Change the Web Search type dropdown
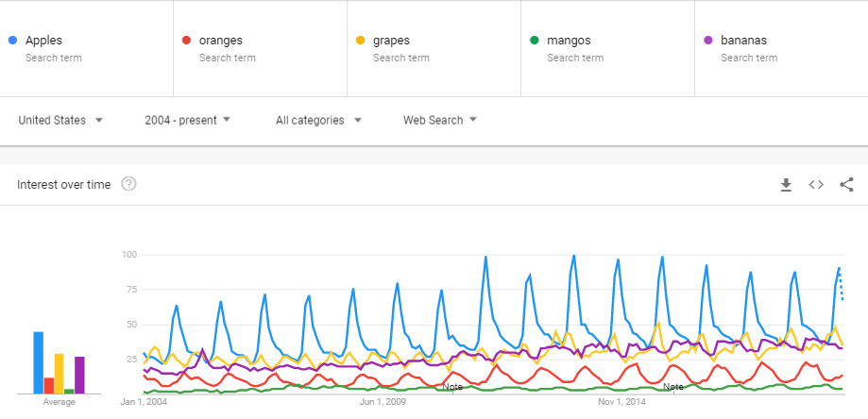 (440, 121)
